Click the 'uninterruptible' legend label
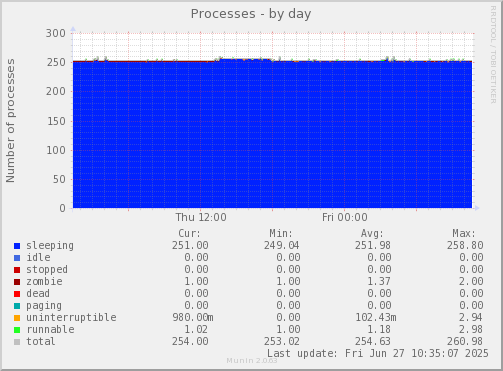503x371 pixels. click(x=71, y=317)
